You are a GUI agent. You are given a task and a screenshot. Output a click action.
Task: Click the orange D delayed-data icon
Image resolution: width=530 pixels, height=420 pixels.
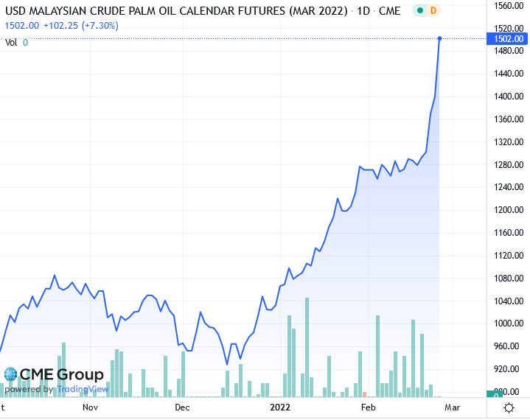433,10
